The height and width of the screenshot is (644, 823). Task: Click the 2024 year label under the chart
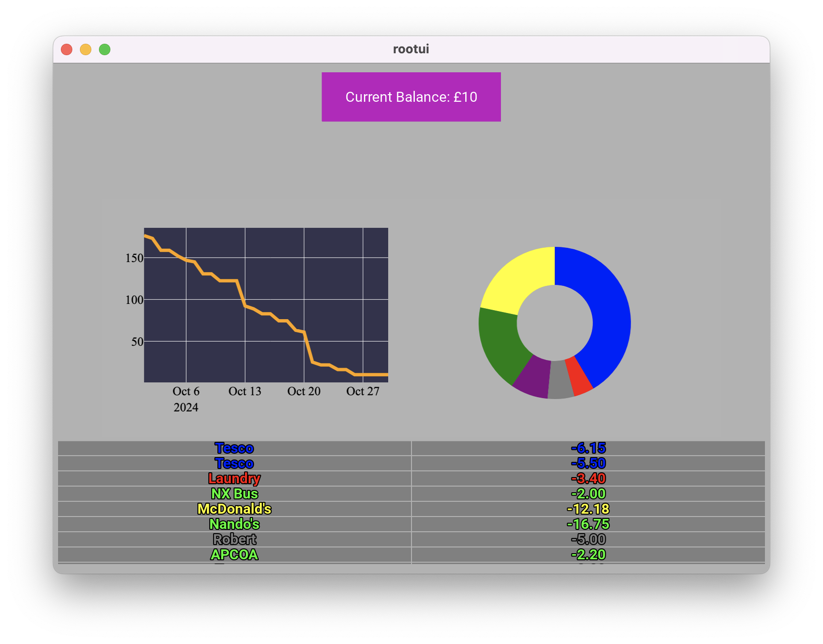[186, 408]
